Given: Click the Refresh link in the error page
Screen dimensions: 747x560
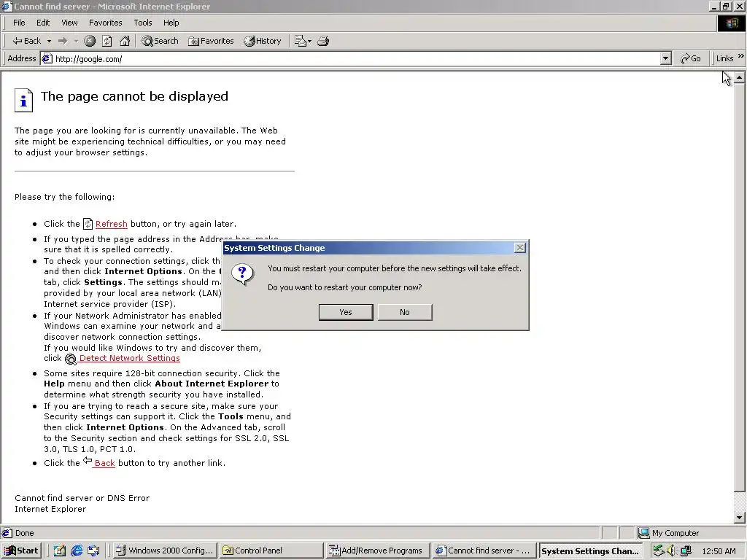Looking at the screenshot, I should [x=111, y=224].
